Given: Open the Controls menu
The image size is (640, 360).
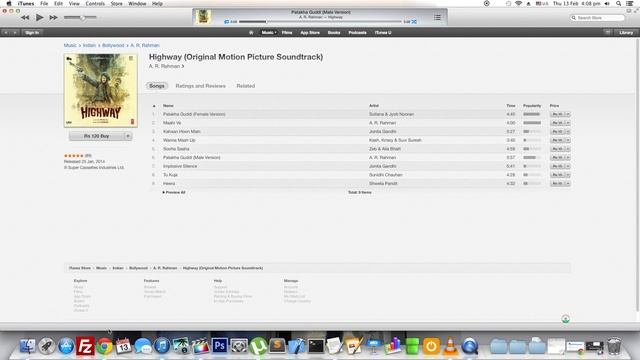Looking at the screenshot, I should point(95,3).
